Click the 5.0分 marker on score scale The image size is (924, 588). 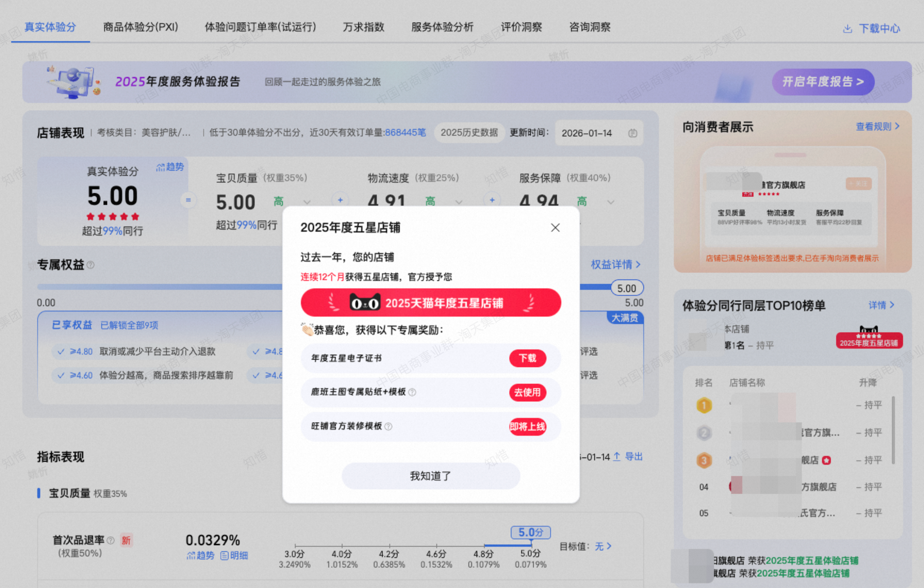click(531, 532)
